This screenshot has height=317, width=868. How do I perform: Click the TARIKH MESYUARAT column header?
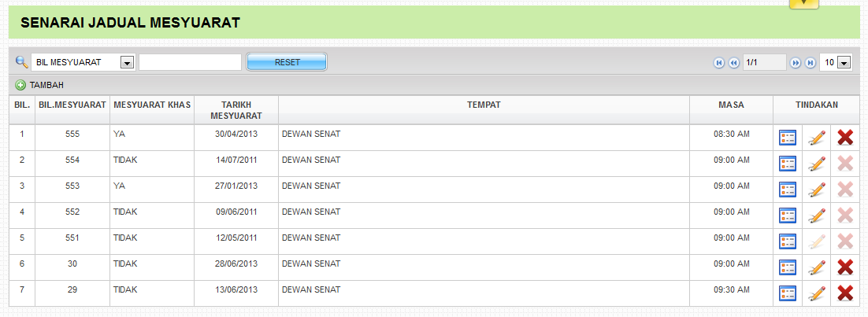(x=236, y=109)
